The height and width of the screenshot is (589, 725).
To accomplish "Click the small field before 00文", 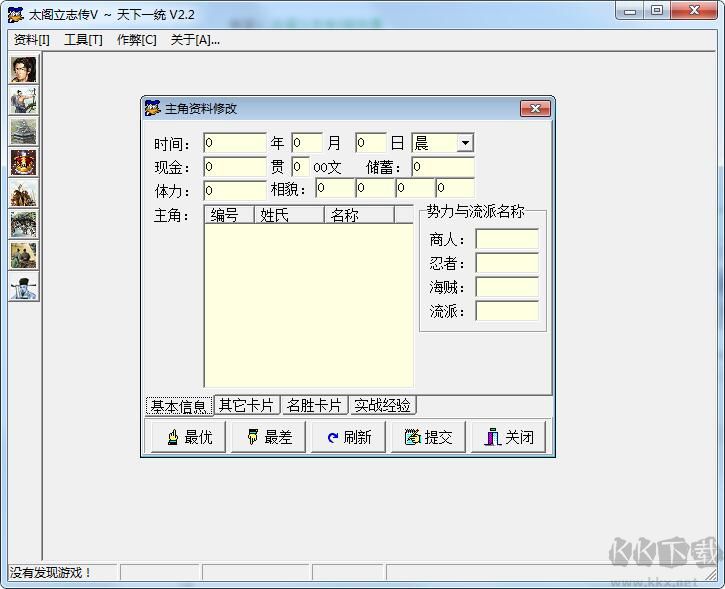I will point(300,167).
